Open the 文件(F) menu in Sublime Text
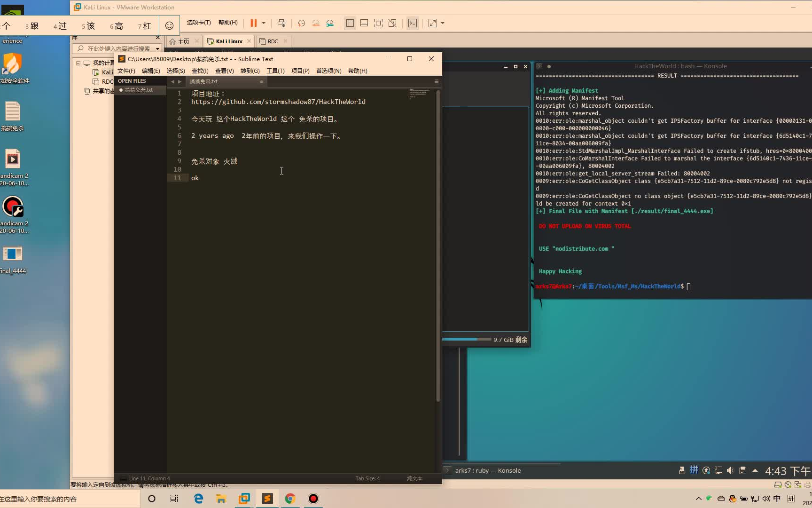812x508 pixels. [126, 71]
